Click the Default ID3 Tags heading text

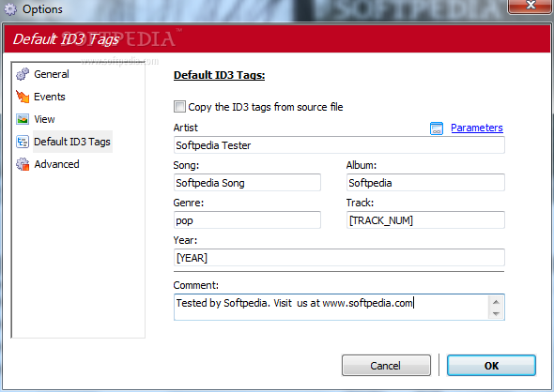219,75
